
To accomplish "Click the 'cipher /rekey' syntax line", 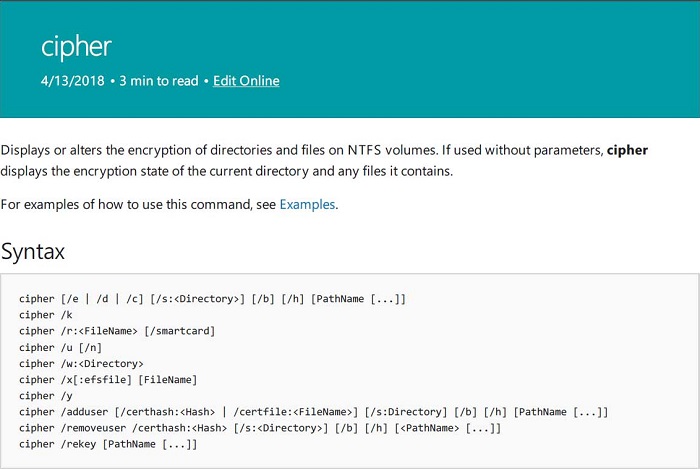I will point(108,444).
